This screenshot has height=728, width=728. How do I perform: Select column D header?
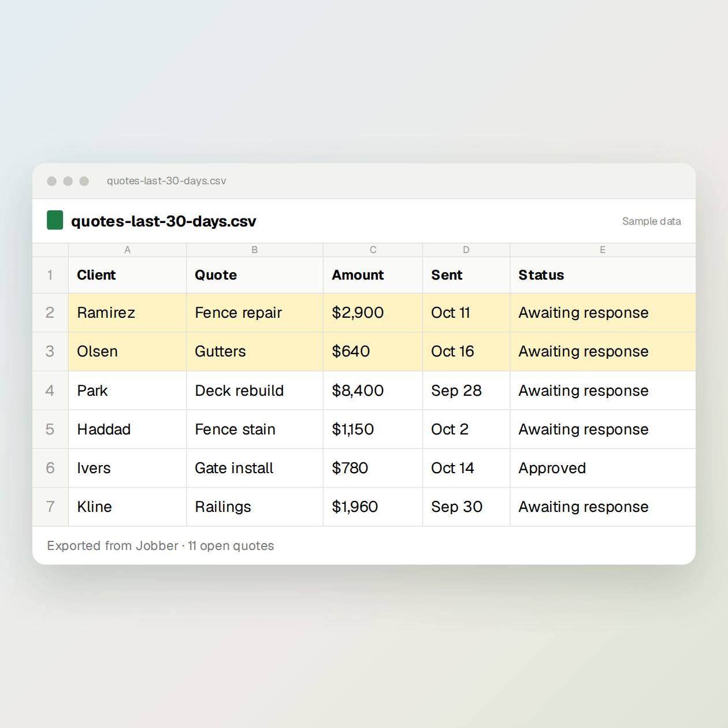pyautogui.click(x=466, y=250)
